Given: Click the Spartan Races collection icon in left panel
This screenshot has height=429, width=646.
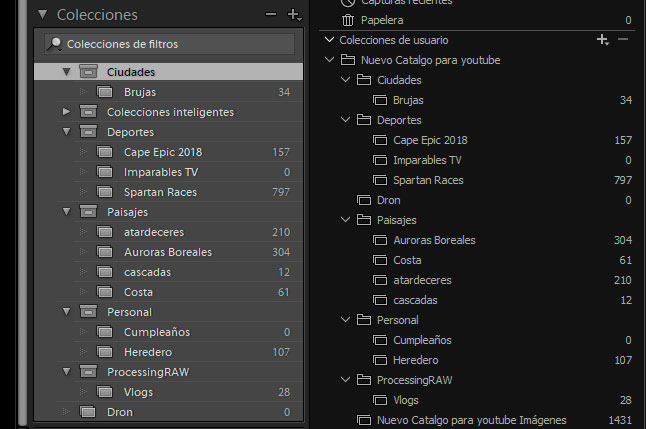Looking at the screenshot, I should pyautogui.click(x=105, y=191).
